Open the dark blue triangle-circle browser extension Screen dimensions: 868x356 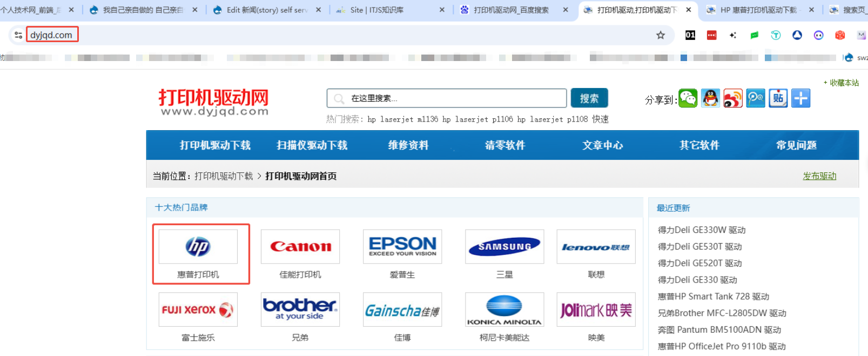click(797, 35)
